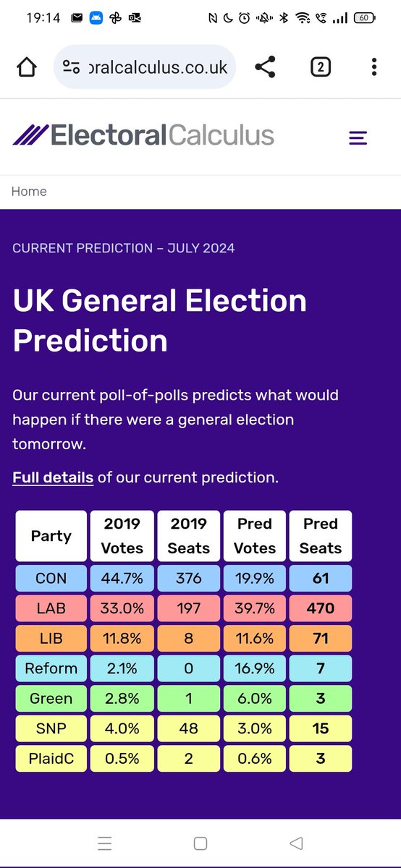Tap the mail notification icon in status bar
Image resolution: width=401 pixels, height=868 pixels.
pos(77,19)
